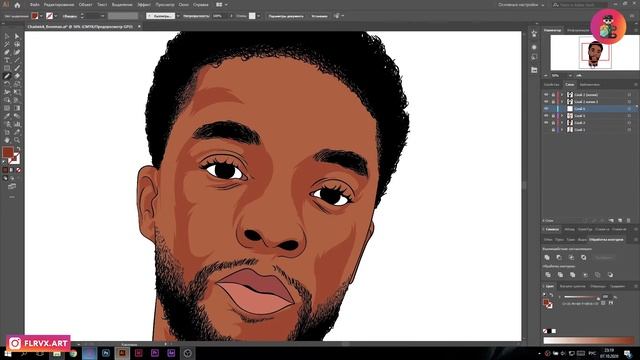
Task: Unlock the bottom 'Слой 1' layer lock
Action: [x=553, y=130]
